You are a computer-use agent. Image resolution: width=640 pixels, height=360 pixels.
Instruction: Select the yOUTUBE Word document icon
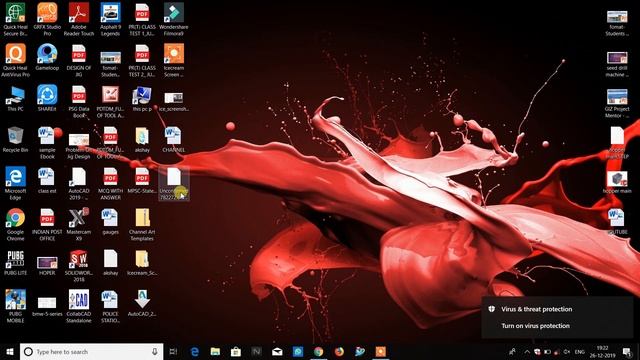pos(617,221)
